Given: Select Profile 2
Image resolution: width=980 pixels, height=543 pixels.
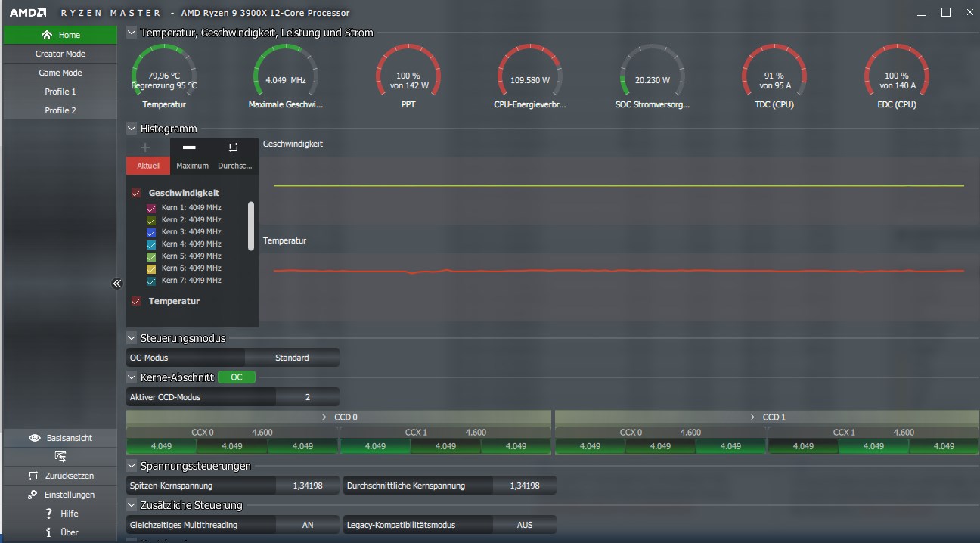Looking at the screenshot, I should (60, 110).
